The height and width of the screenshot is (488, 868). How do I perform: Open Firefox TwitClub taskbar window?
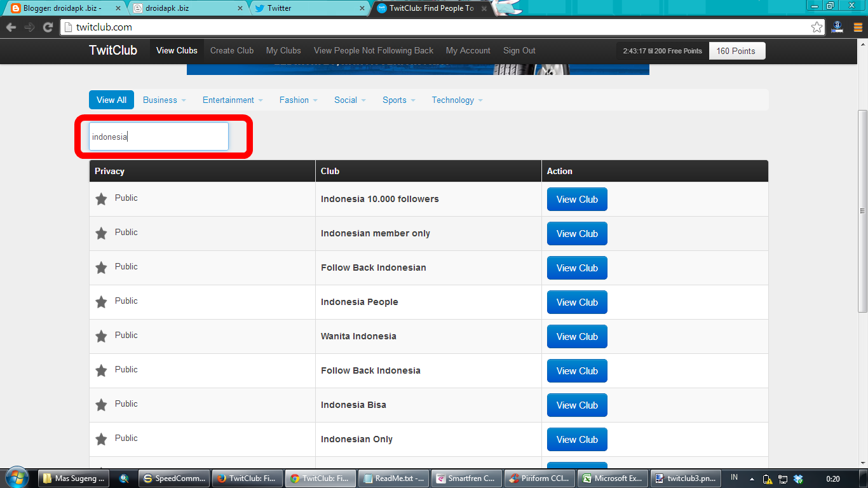pyautogui.click(x=246, y=478)
